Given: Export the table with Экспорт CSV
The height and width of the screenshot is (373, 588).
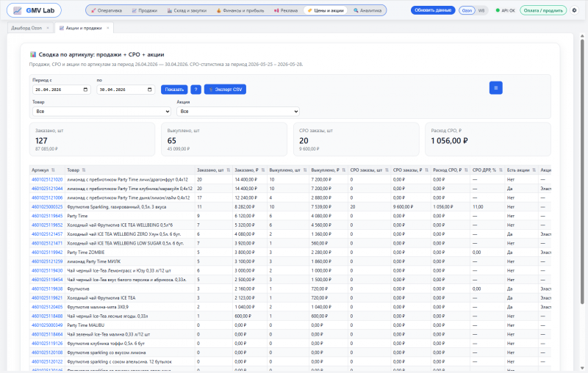Looking at the screenshot, I should [225, 90].
